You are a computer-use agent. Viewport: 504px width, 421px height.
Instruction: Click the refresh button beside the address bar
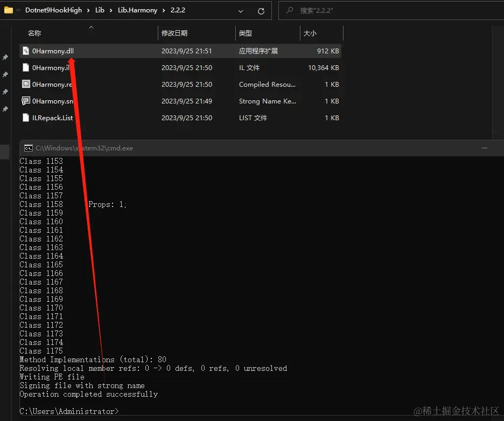coord(261,11)
